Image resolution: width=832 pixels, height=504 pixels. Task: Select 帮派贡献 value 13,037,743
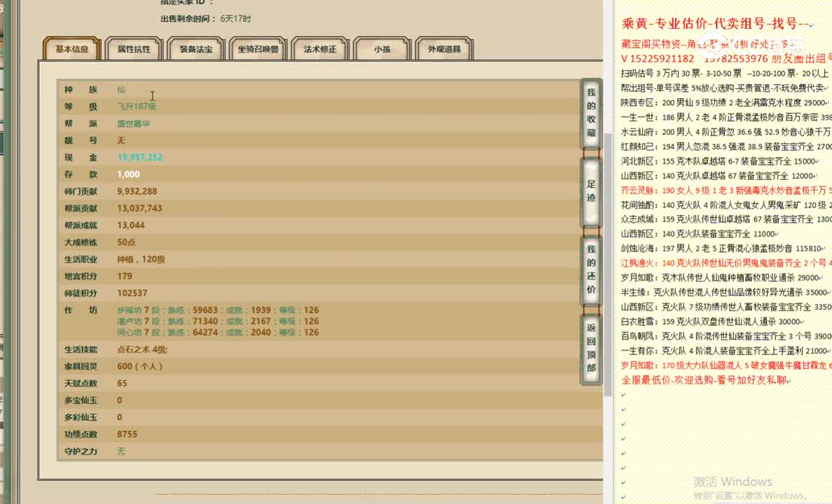139,209
